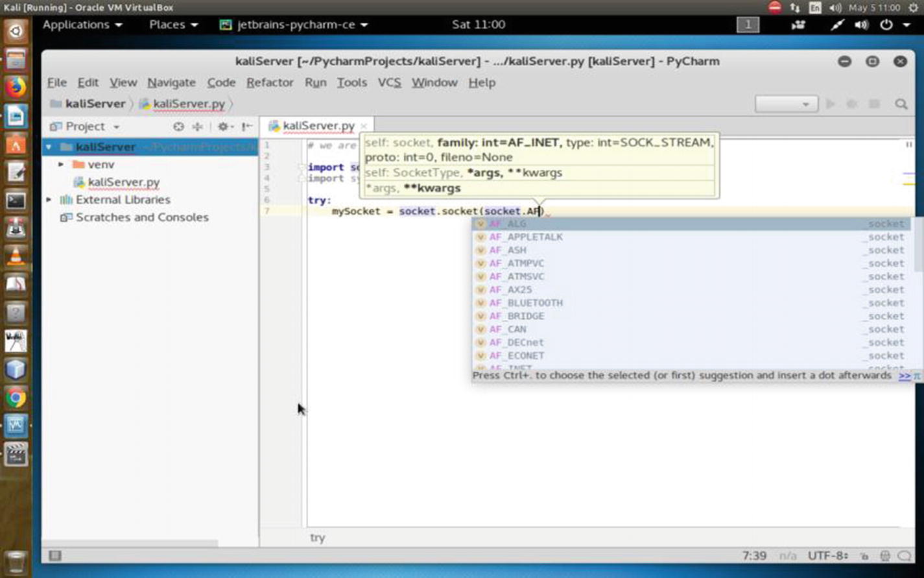Click the workspace 1 switcher

pyautogui.click(x=748, y=25)
